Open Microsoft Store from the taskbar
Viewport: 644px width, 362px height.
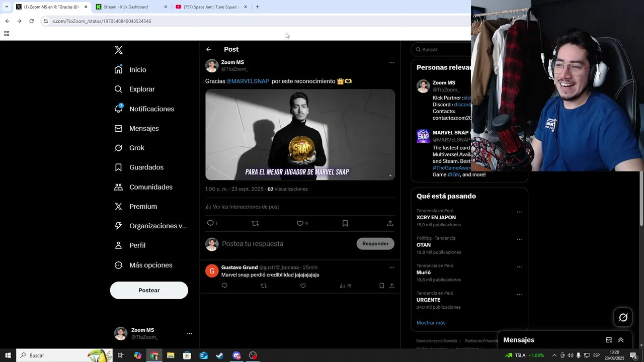point(187,355)
